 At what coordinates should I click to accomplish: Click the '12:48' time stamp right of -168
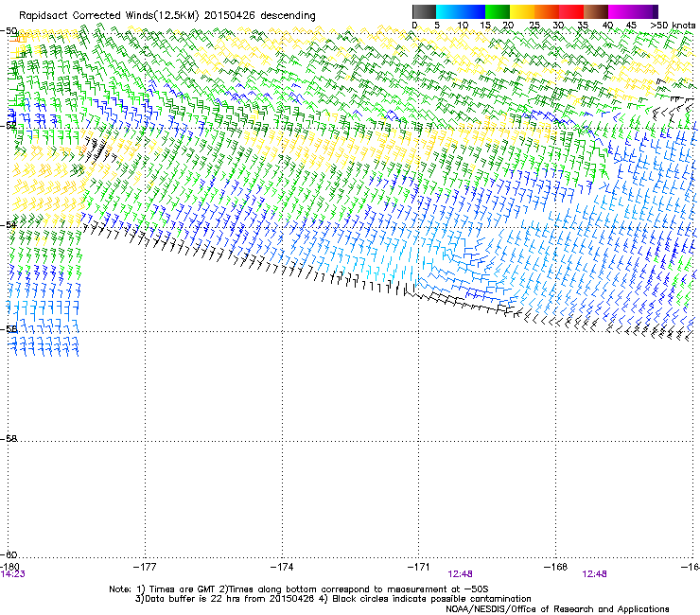(594, 574)
